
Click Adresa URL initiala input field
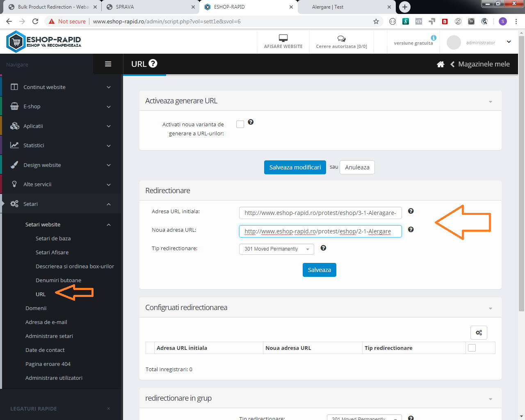[320, 213]
